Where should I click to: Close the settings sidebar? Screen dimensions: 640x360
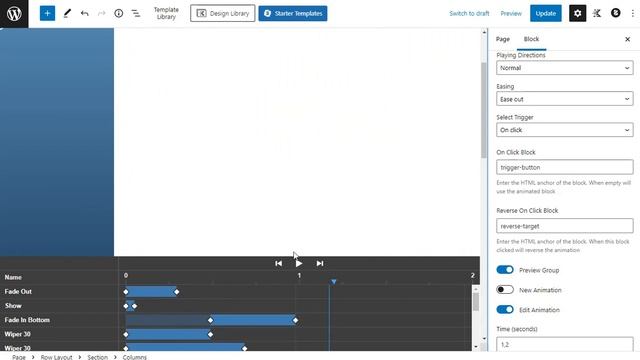[x=627, y=39]
